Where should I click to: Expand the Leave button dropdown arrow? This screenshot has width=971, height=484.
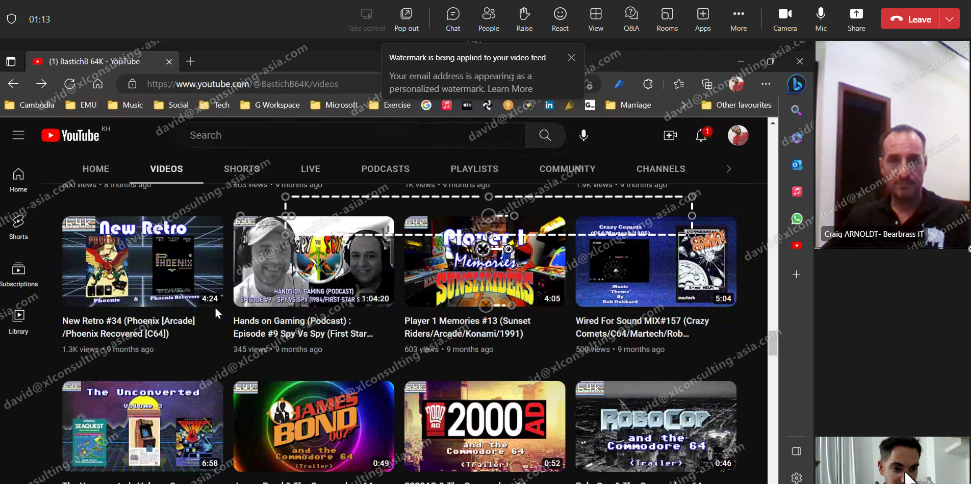click(949, 19)
